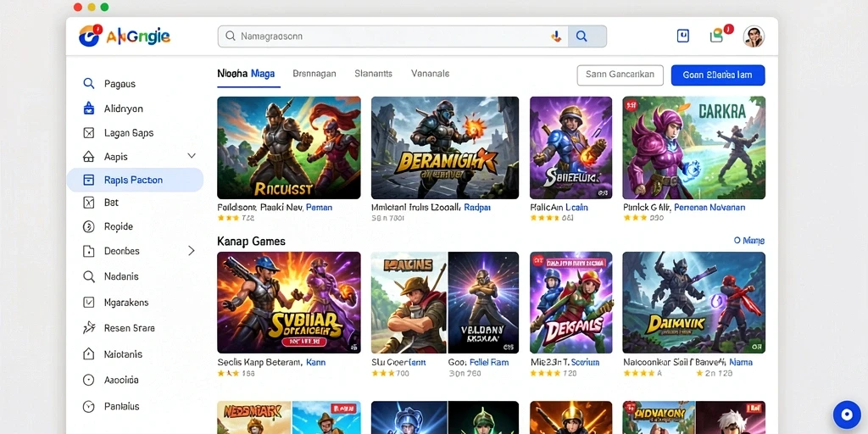
Task: Click the microphone voice search icon
Action: (x=556, y=36)
